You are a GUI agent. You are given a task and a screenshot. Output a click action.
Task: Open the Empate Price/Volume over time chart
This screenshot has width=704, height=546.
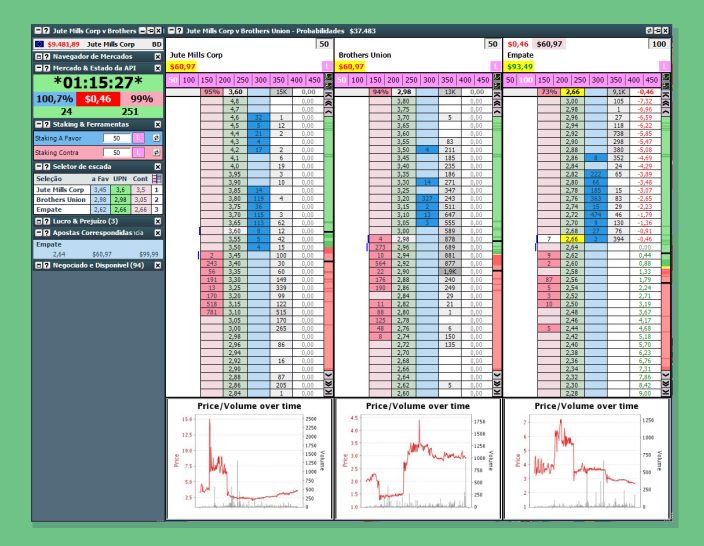click(x=586, y=459)
